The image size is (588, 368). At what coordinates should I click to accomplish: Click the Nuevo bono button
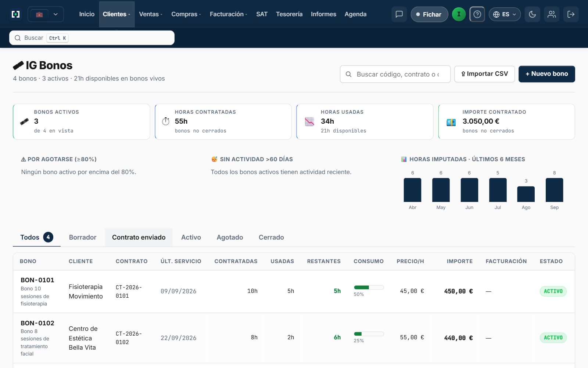coord(547,74)
